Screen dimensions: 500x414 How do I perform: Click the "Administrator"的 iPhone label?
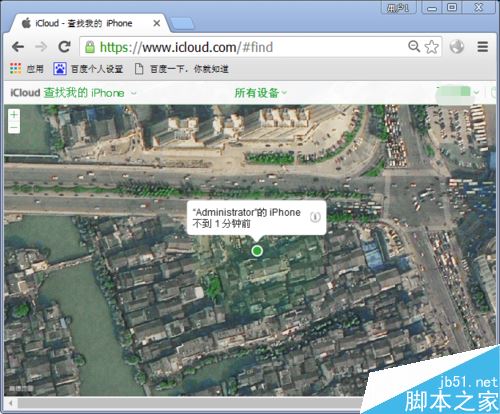coord(246,212)
